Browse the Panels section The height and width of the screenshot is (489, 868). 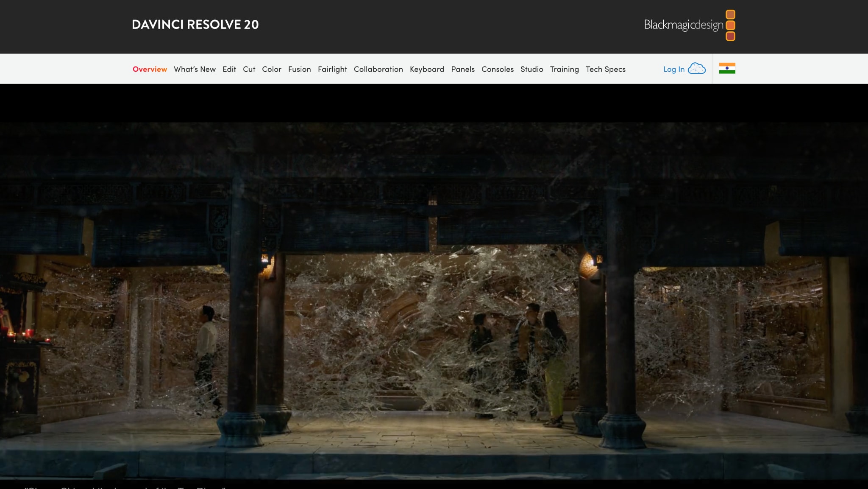463,69
